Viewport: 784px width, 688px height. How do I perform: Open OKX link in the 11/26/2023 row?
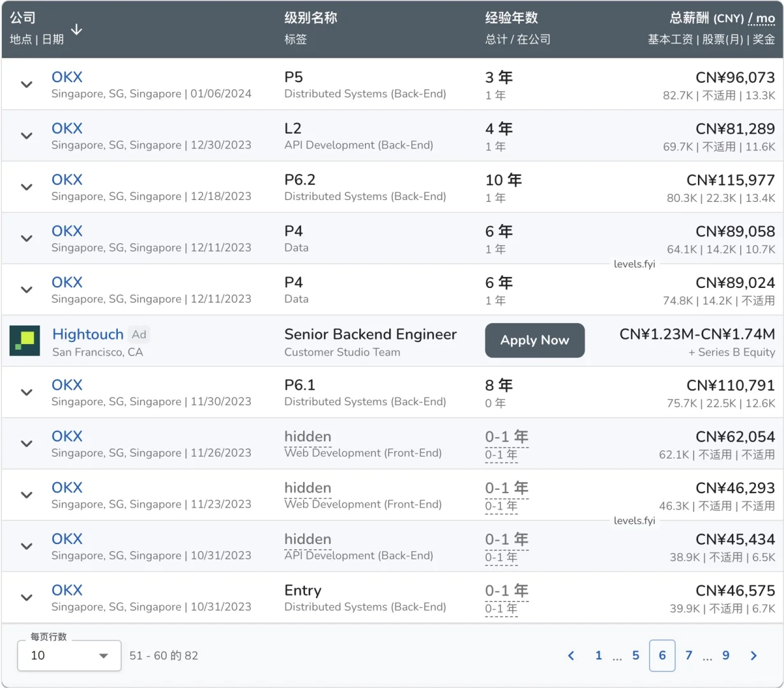(x=67, y=436)
